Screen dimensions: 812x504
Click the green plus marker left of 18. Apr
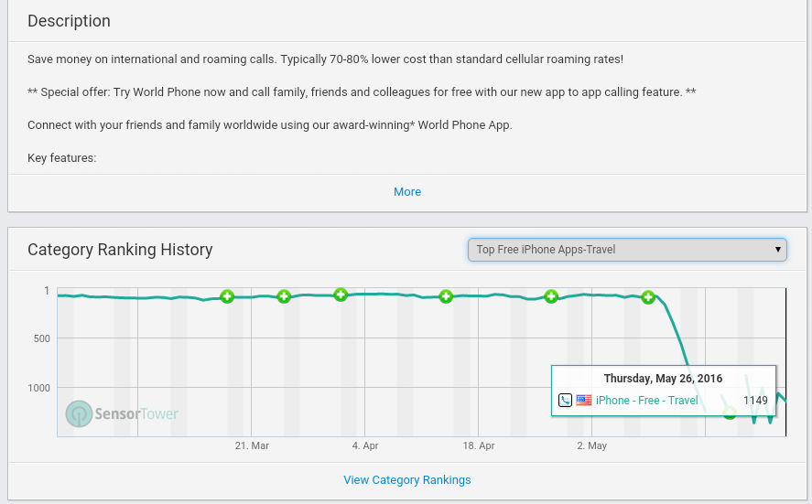coord(446,296)
